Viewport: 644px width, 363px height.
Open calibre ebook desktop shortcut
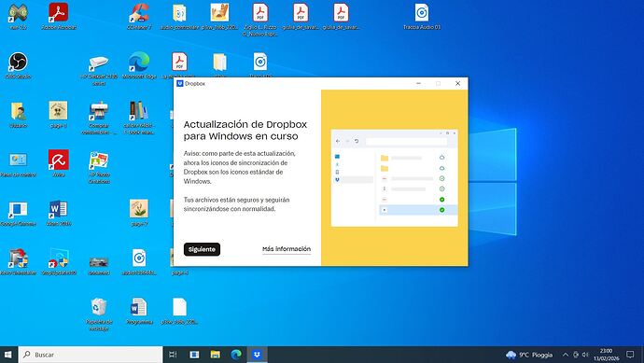point(139,118)
